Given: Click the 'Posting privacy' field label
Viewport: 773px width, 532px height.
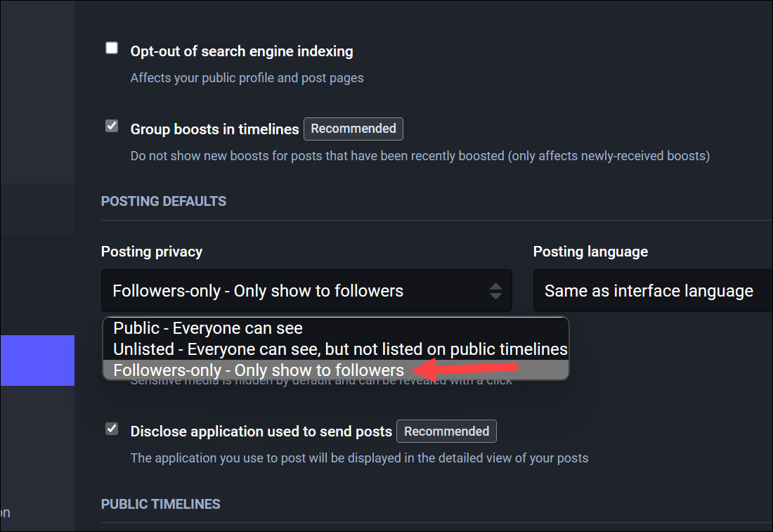Looking at the screenshot, I should (x=152, y=252).
